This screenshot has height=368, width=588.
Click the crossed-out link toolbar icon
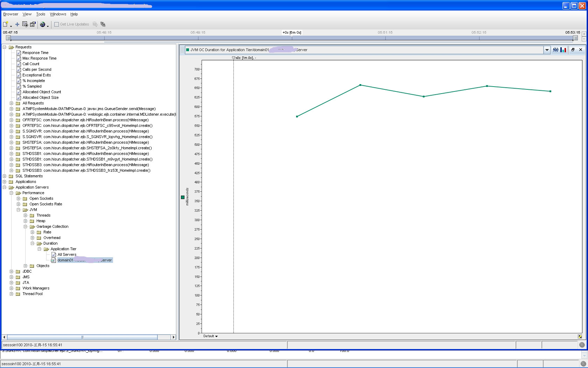pos(103,24)
